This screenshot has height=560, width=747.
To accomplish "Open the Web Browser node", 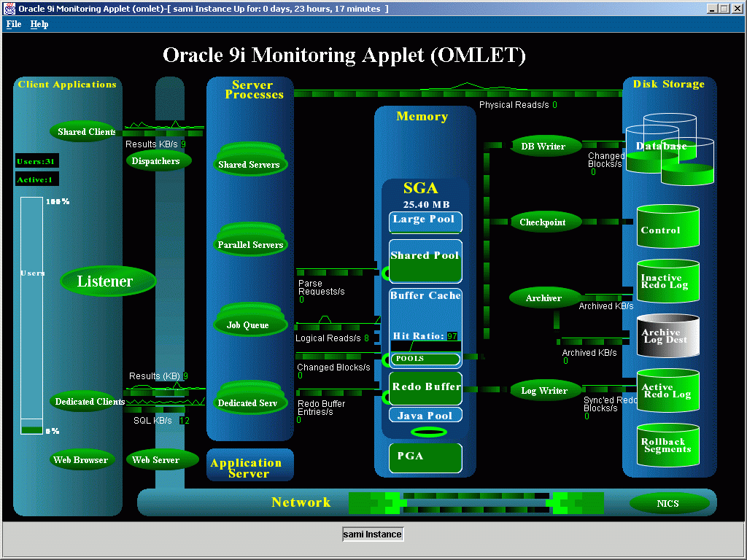I will point(82,460).
